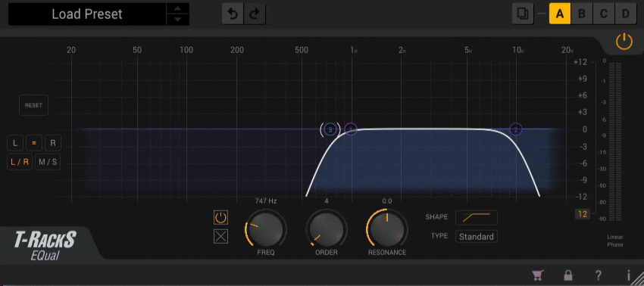Click the T-RackS EQual logo
This screenshot has height=286, width=644.
click(45, 245)
